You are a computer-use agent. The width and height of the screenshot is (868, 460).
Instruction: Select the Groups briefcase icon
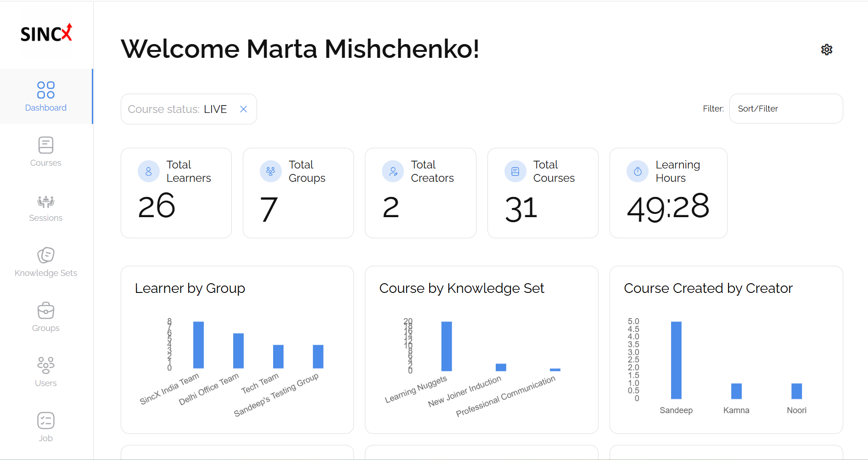click(x=46, y=311)
